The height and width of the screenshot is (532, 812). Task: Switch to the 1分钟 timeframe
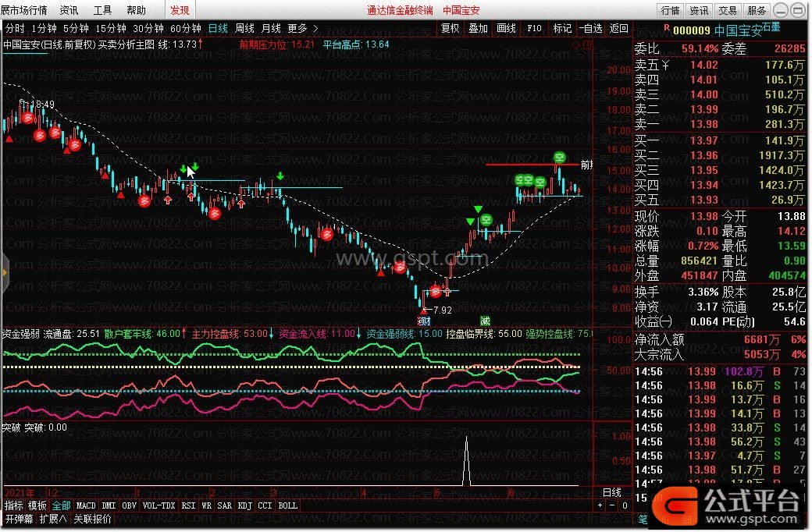44,28
